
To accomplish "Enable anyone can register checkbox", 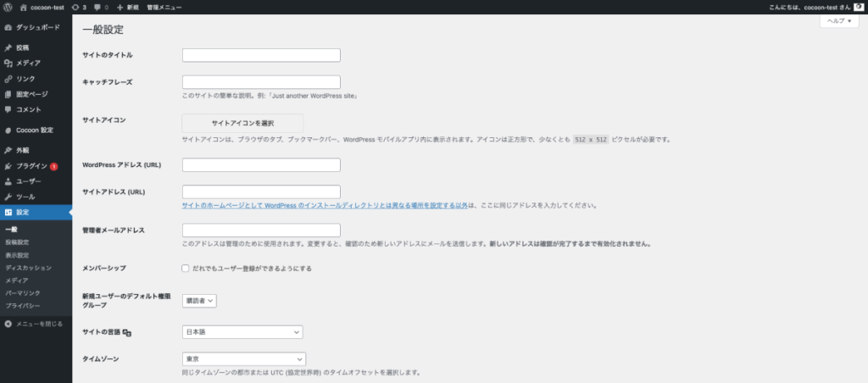I will pyautogui.click(x=186, y=269).
